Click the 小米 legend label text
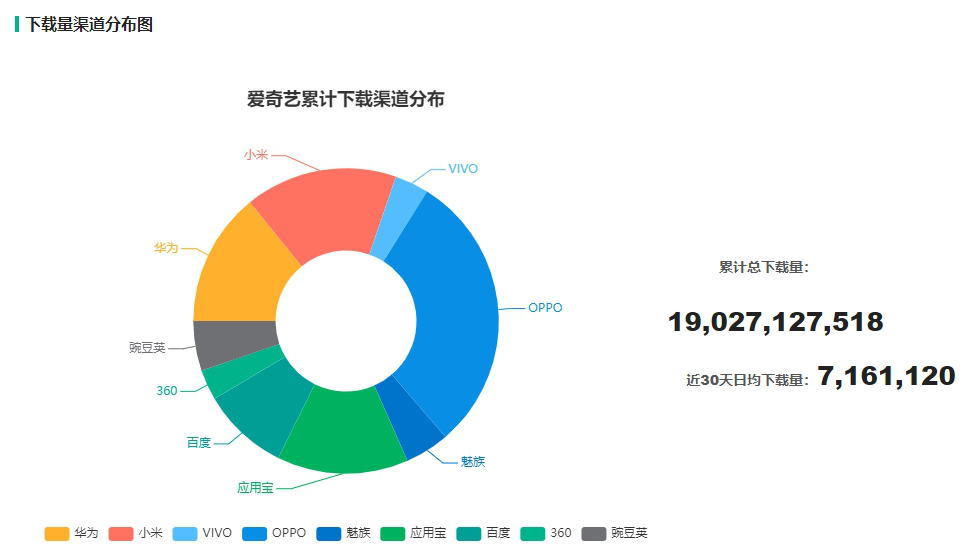Image resolution: width=974 pixels, height=560 pixels. point(150,533)
